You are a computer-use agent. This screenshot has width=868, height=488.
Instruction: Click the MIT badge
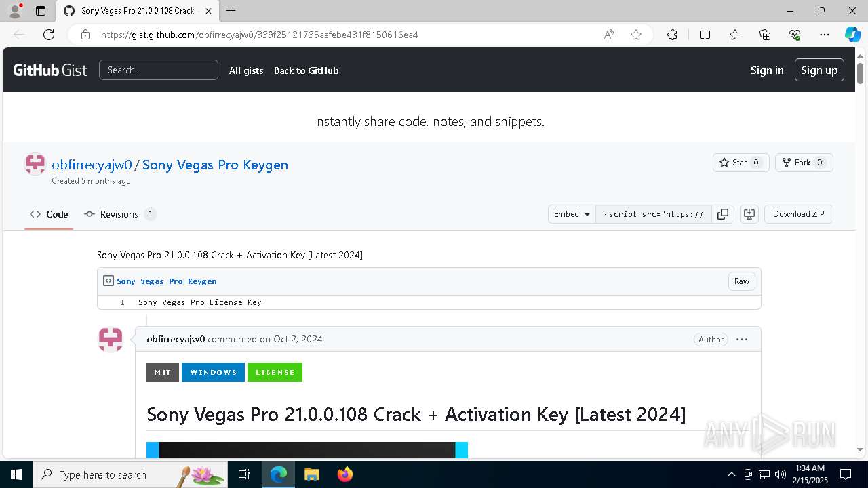[163, 372]
